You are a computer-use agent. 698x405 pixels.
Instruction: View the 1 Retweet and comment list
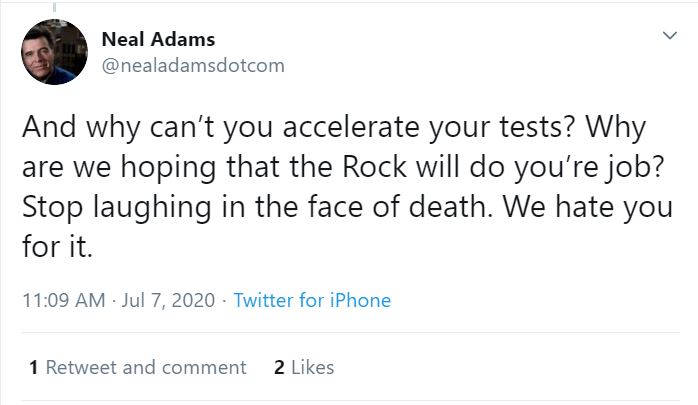point(138,367)
